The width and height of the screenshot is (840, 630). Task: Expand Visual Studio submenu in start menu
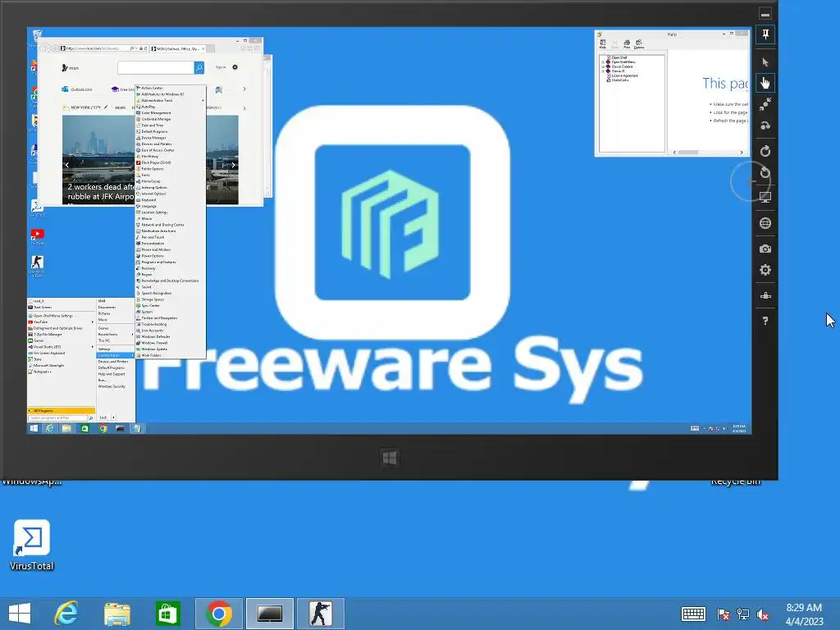point(61,347)
